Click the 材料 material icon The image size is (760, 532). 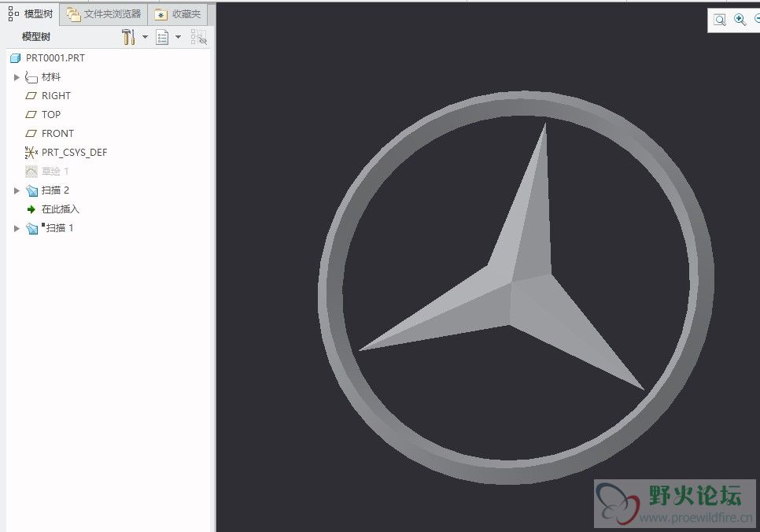tap(31, 77)
